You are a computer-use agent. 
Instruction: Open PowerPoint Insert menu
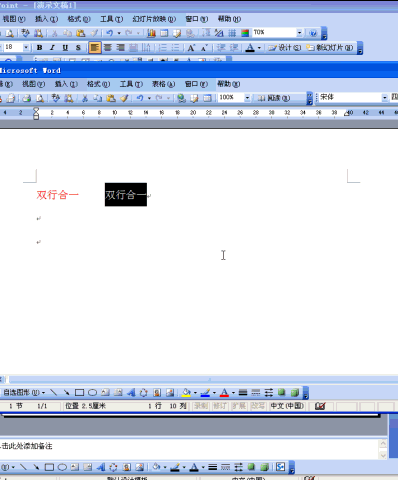pyautogui.click(x=47, y=19)
